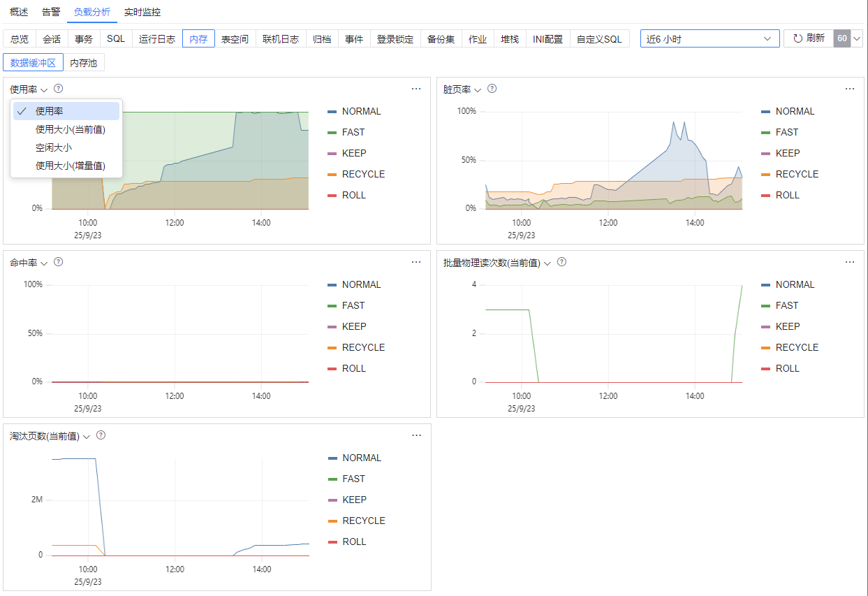Toggle NORMAL series in 使用率 chart legend
This screenshot has width=868, height=596.
354,111
